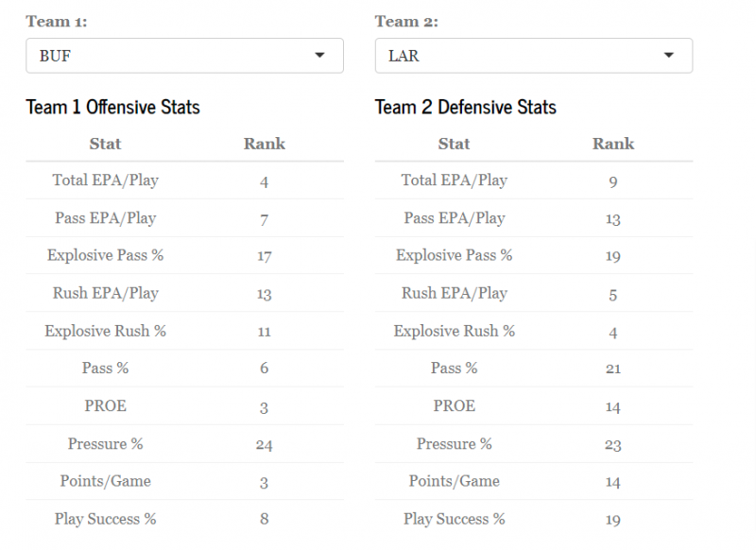
Task: Select Points/Game in Team 1 Offensive Stats
Action: click(105, 481)
